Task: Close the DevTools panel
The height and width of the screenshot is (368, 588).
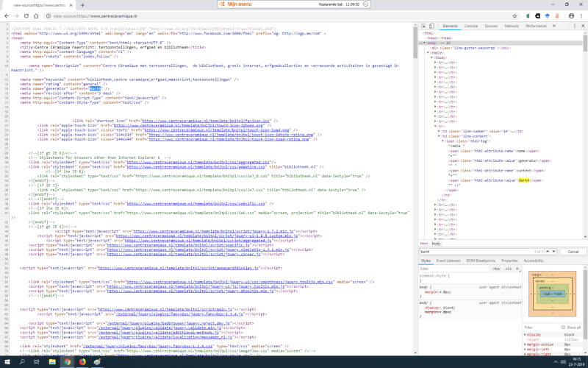Action: click(x=581, y=26)
